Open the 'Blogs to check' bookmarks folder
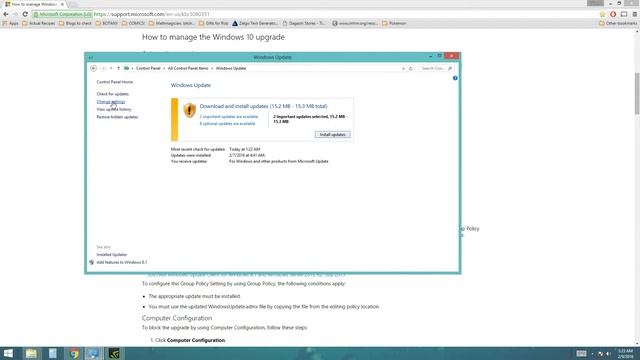640x360 pixels. click(x=76, y=23)
